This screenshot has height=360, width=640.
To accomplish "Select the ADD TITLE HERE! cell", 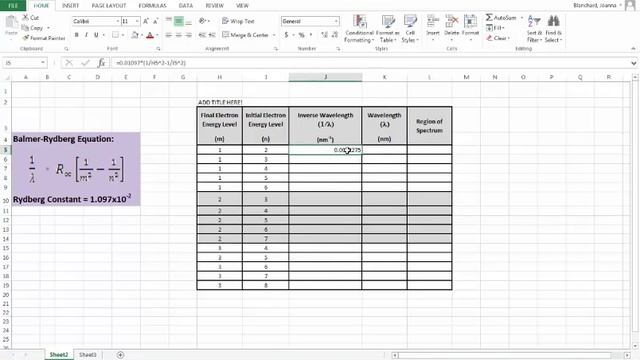I will [220, 102].
